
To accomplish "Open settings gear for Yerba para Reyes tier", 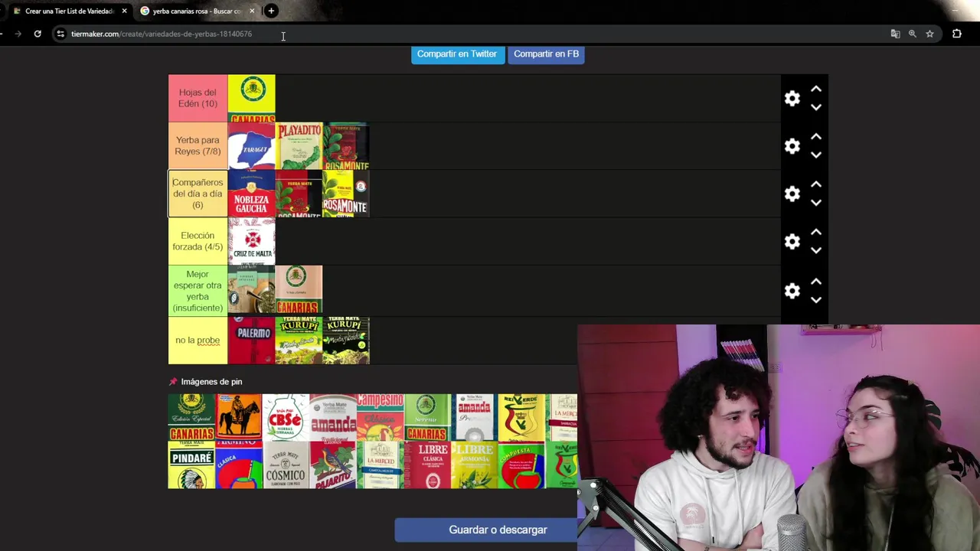I will coord(792,146).
